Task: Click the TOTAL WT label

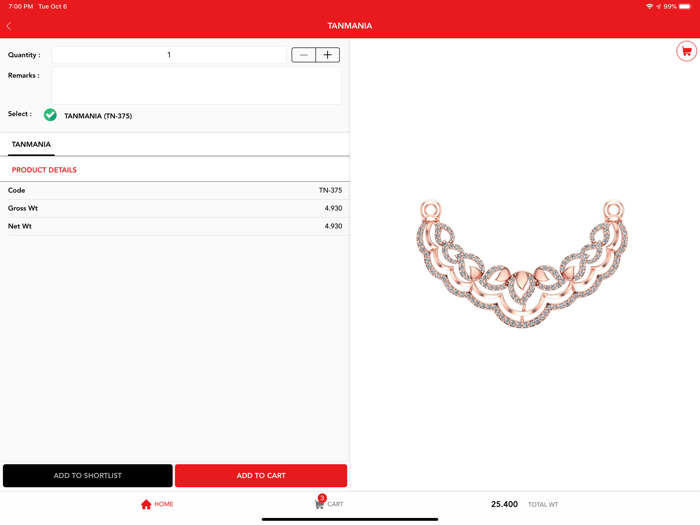Action: point(543,504)
